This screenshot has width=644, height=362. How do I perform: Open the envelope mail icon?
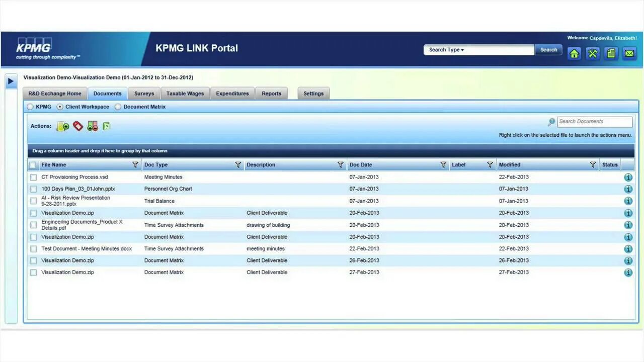pyautogui.click(x=629, y=53)
